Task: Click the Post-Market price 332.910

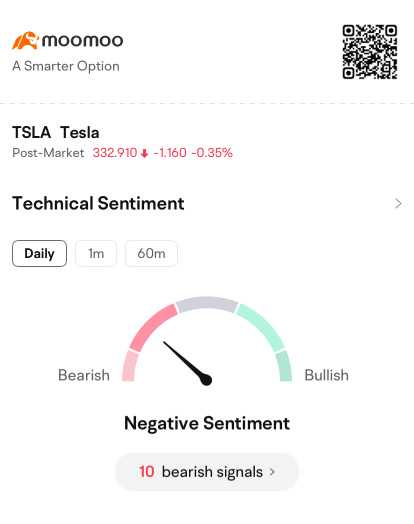Action: coord(115,153)
